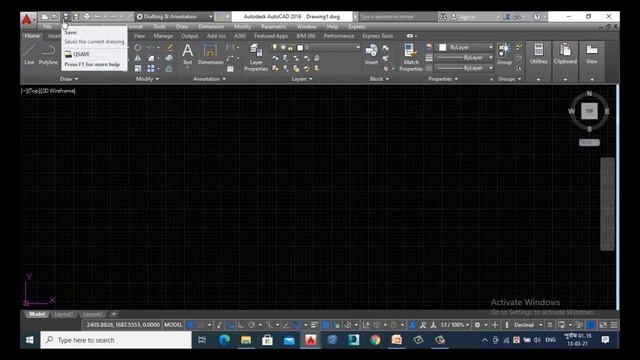This screenshot has width=640, height=360.
Task: Select the Dimension tool
Action: coord(211,54)
